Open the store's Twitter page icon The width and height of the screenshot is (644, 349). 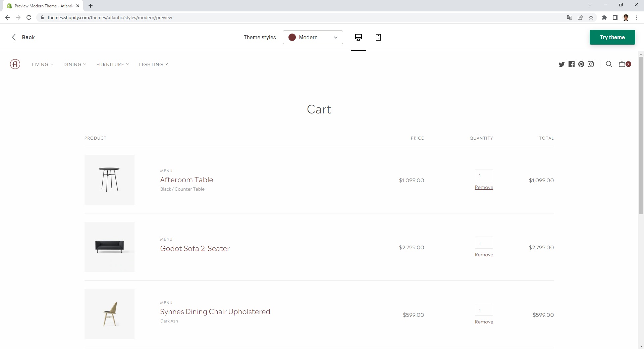click(x=562, y=64)
